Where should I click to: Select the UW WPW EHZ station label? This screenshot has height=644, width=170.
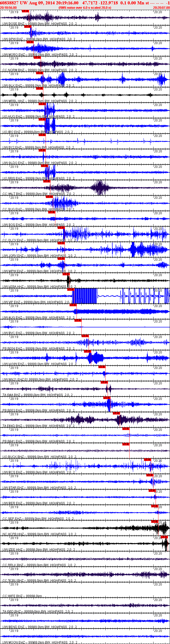(x=13, y=271)
